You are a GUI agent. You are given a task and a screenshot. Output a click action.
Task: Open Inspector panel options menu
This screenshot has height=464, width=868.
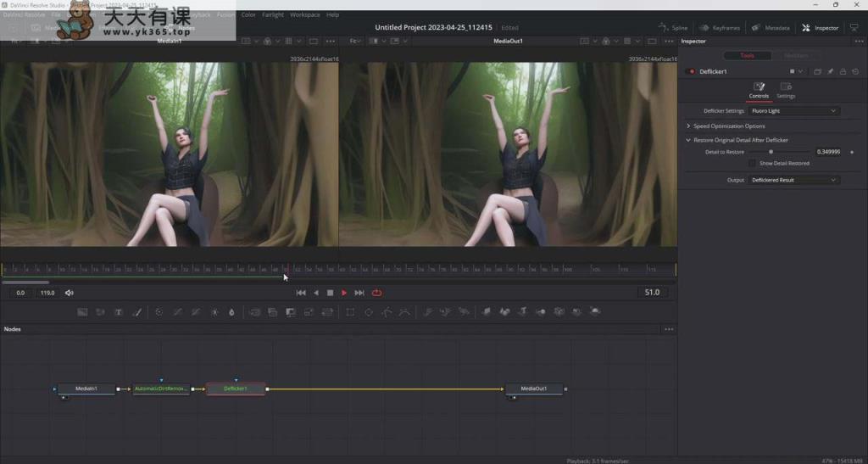pos(859,42)
